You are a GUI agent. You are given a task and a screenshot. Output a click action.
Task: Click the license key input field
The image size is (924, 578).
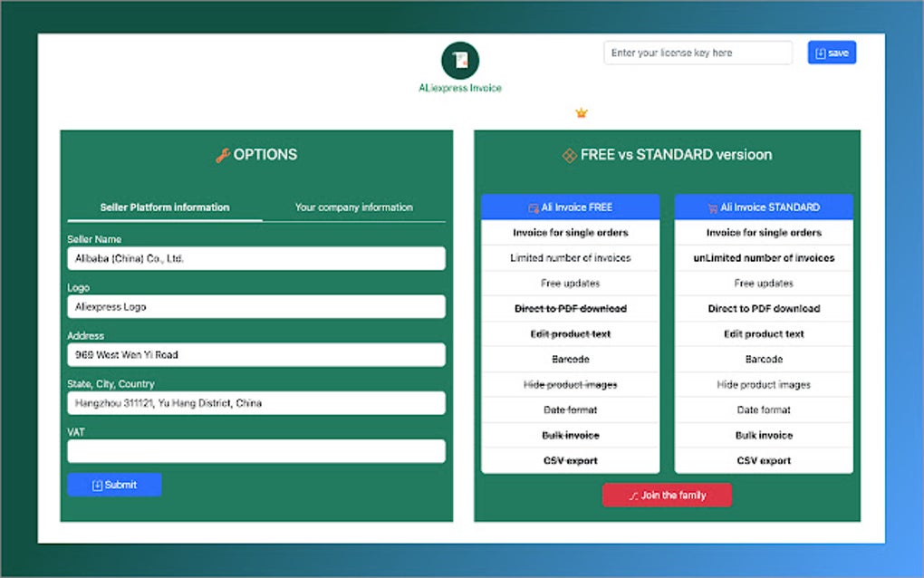point(698,53)
